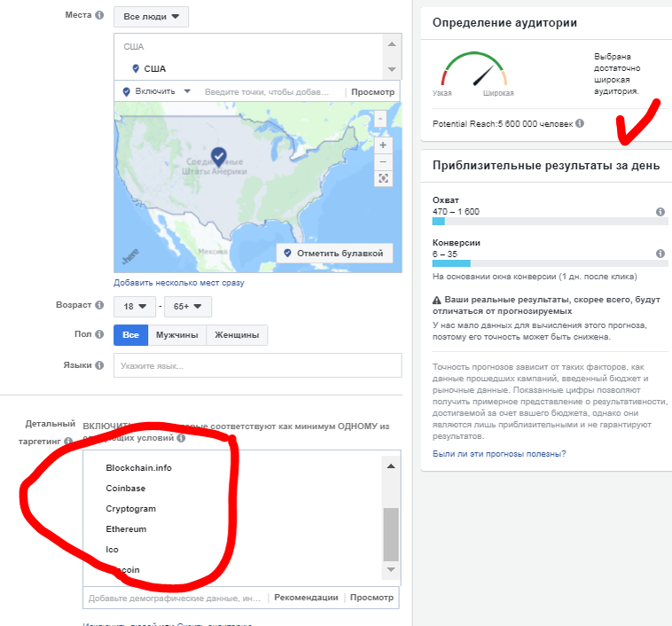This screenshot has width=672, height=626.
Task: Select Все gender option
Action: [x=130, y=335]
